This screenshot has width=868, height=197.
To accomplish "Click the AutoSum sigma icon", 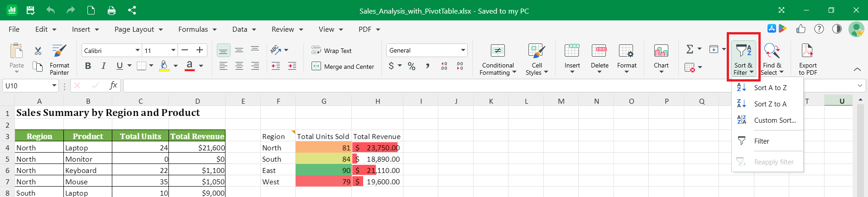I will point(690,49).
